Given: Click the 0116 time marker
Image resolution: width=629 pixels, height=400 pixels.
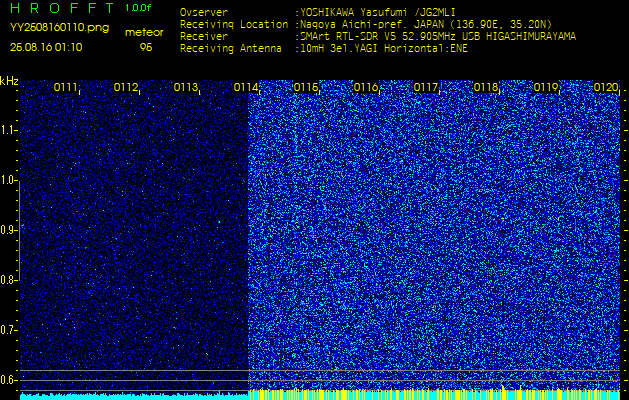Looking at the screenshot, I should (x=366, y=87).
